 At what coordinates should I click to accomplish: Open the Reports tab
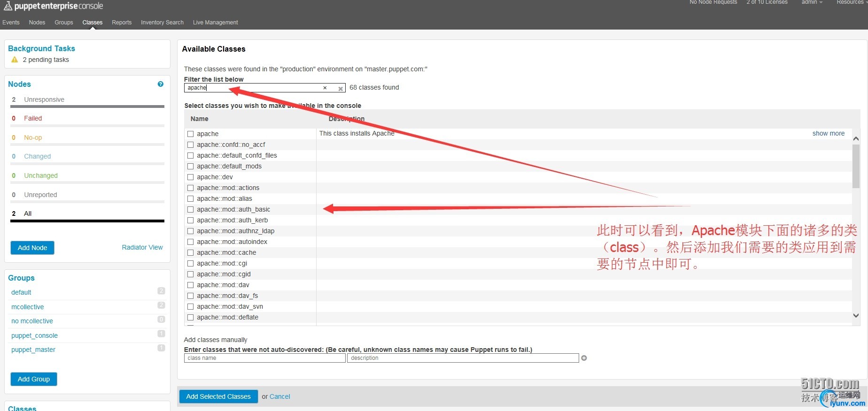pyautogui.click(x=122, y=23)
